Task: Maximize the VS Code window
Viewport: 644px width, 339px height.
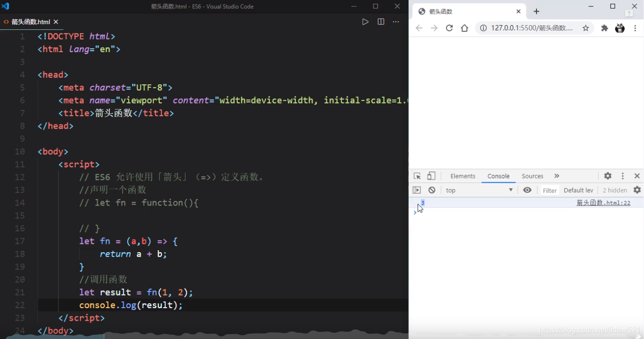Action: pyautogui.click(x=376, y=6)
